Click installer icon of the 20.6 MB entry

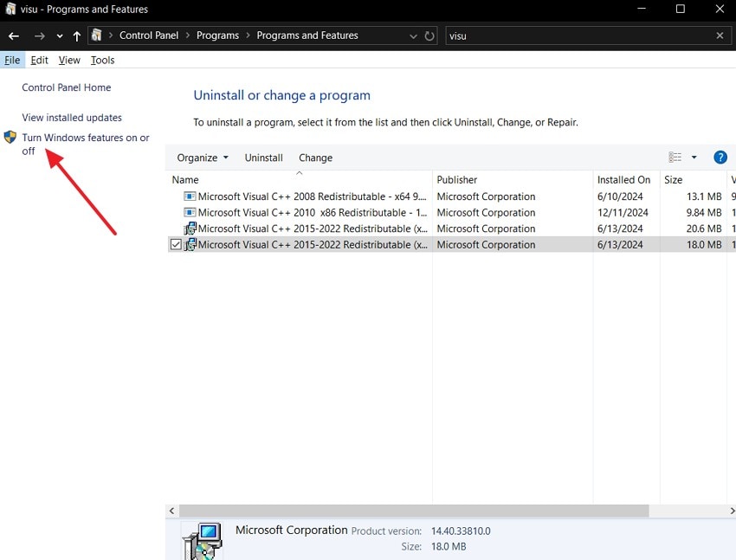[190, 229]
